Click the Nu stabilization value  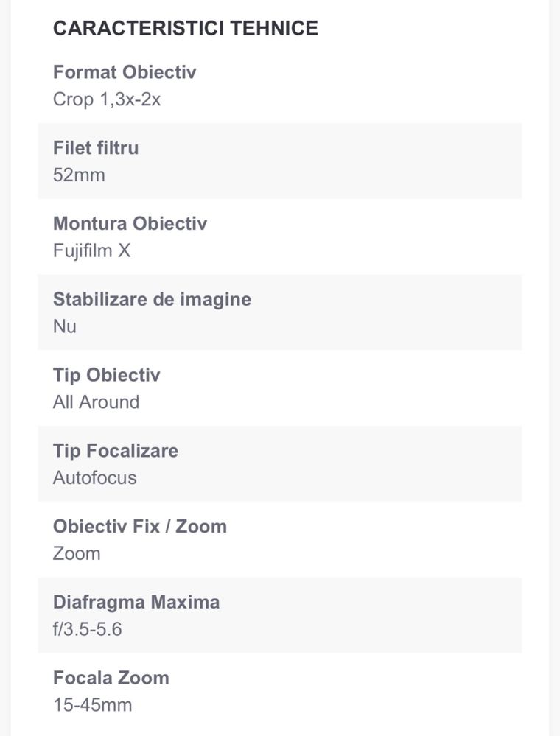65,326
